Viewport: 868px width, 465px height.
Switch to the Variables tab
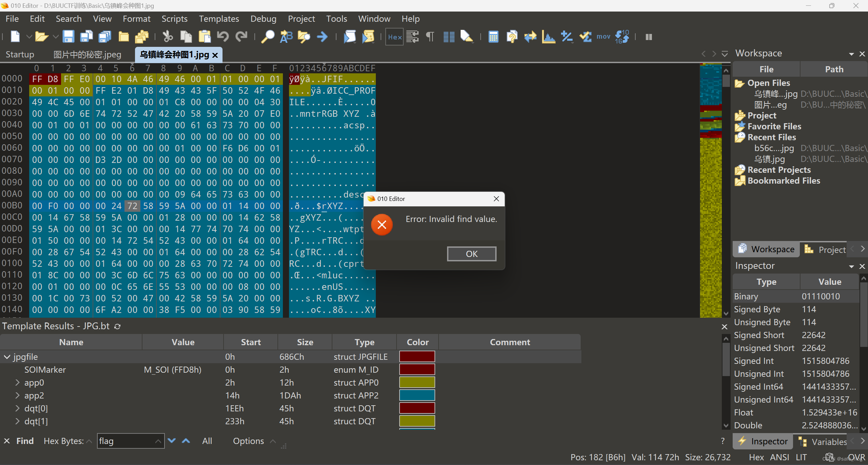point(823,442)
